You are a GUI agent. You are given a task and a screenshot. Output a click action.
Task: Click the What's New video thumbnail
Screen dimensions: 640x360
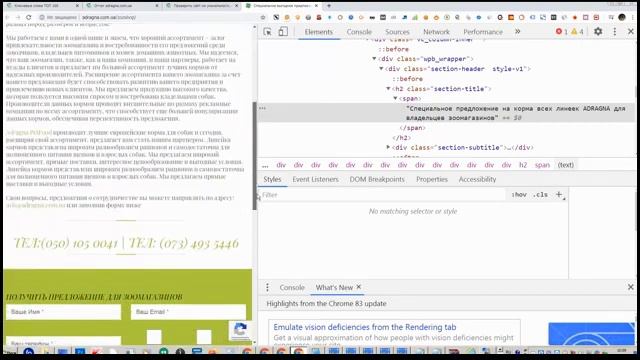pos(591,334)
